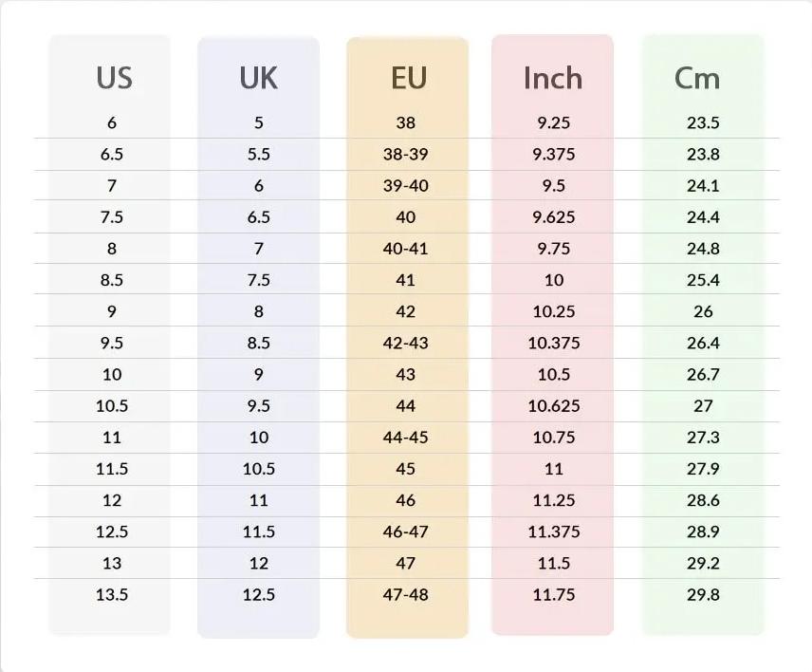Click the 44-45 EU size cell
812x672 pixels.
click(406, 437)
